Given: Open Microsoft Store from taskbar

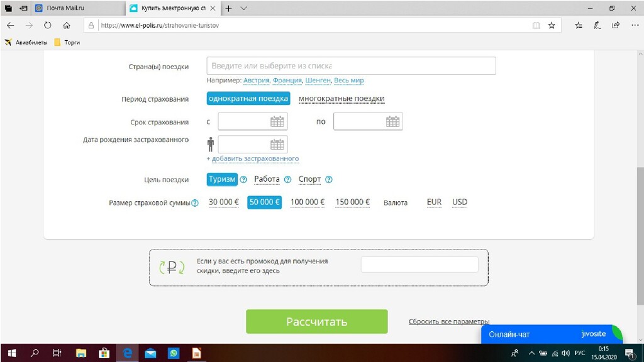Looking at the screenshot, I should point(104,353).
